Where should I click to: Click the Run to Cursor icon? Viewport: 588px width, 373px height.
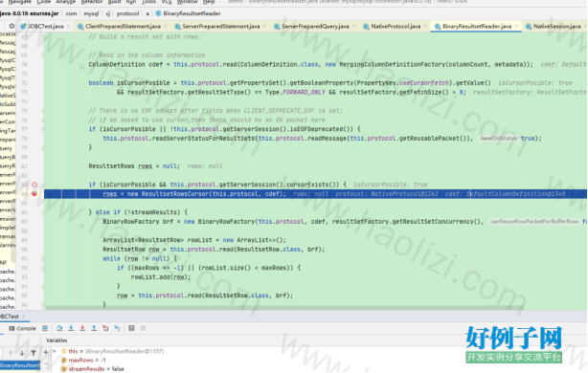point(117,328)
